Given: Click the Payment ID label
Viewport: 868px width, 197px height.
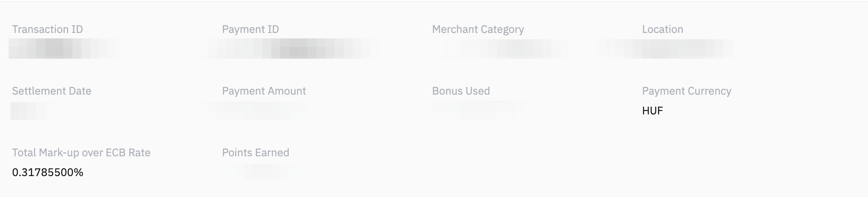Looking at the screenshot, I should (x=250, y=29).
